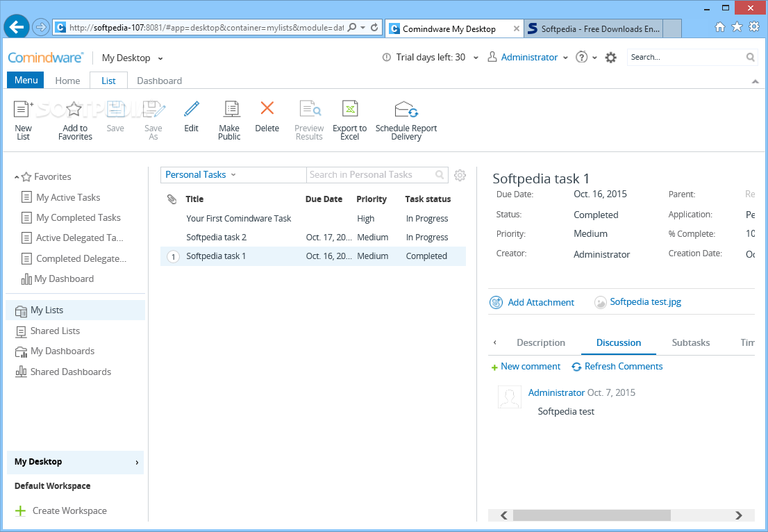This screenshot has height=532, width=768.
Task: Select the List ribbon tab
Action: pyautogui.click(x=109, y=81)
